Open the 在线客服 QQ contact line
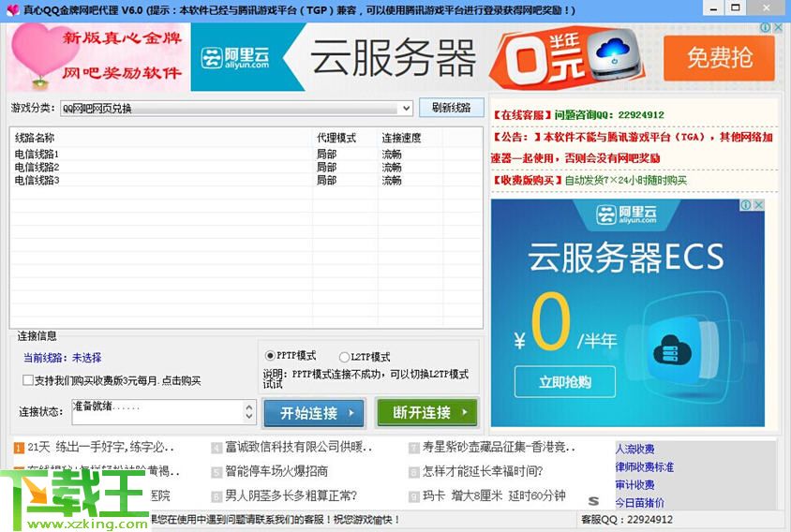Image resolution: width=791 pixels, height=532 pixels. tap(577, 115)
